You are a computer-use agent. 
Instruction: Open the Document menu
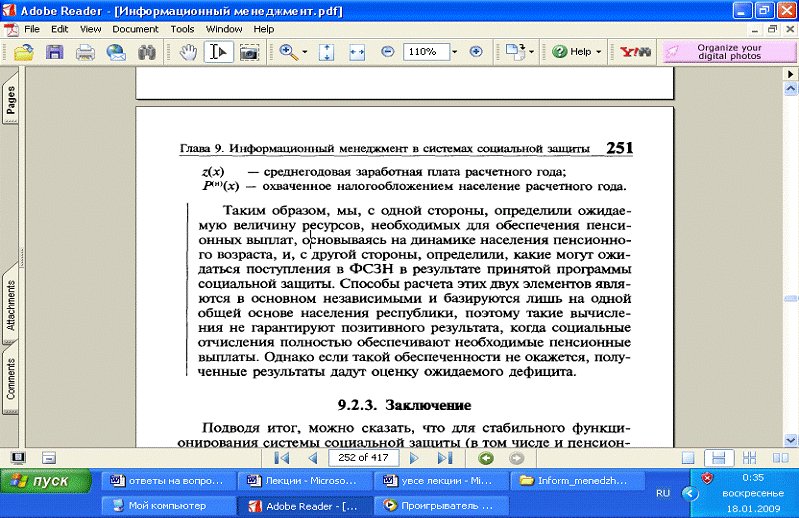135,29
